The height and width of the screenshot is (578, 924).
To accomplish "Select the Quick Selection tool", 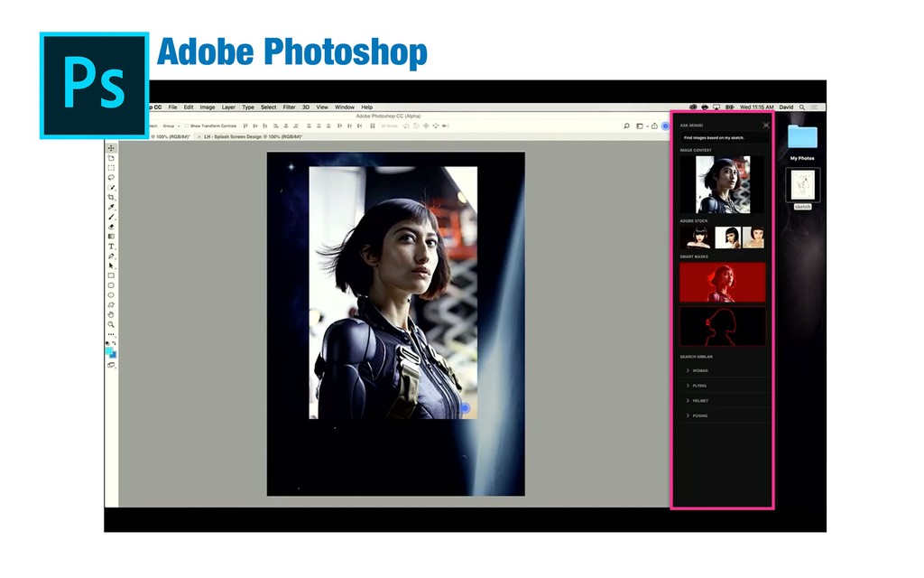I will pyautogui.click(x=111, y=188).
